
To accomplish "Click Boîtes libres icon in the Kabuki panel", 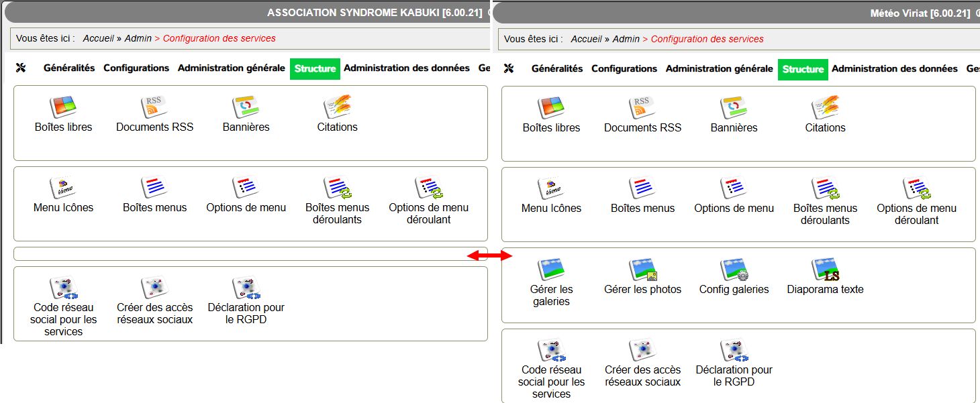I will pos(63,107).
